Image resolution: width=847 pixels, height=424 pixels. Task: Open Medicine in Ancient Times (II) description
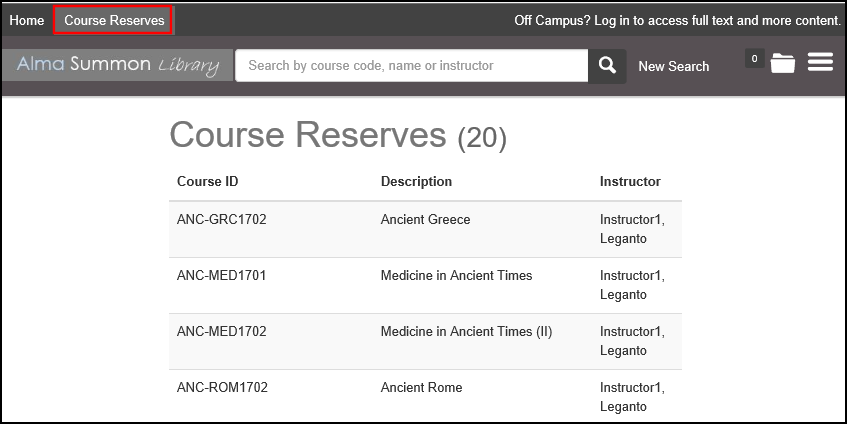(x=466, y=331)
